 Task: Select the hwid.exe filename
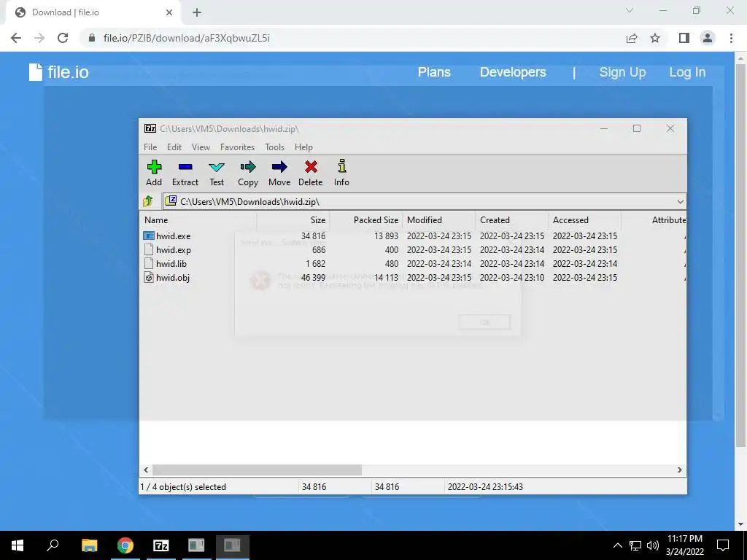pyautogui.click(x=174, y=236)
